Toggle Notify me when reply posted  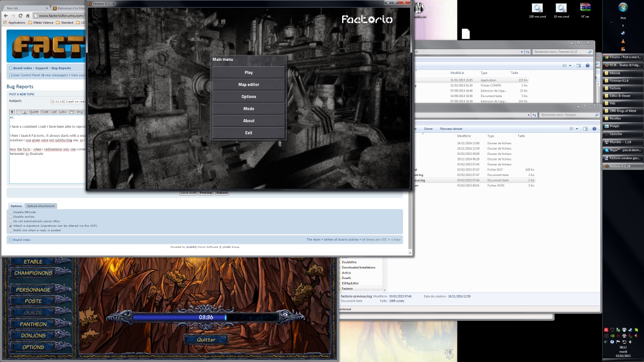(11, 230)
